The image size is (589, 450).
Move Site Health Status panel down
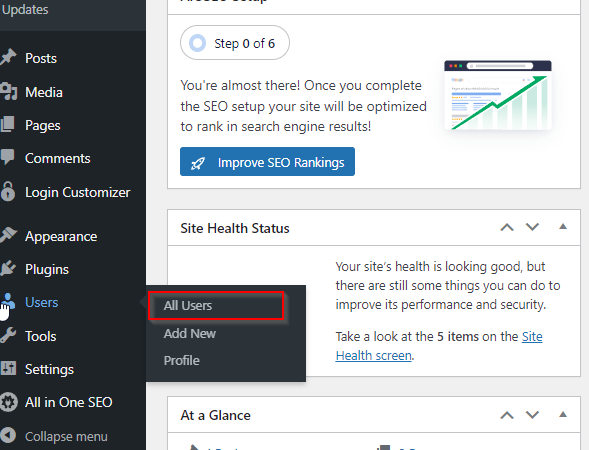coord(532,227)
